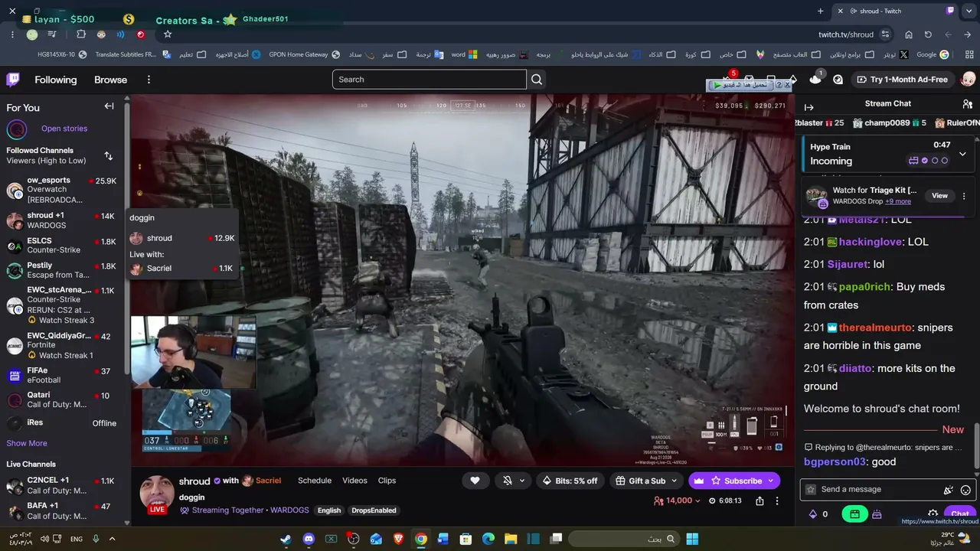980x551 pixels.
Task: Collapse the For You sidebar
Action: click(109, 106)
